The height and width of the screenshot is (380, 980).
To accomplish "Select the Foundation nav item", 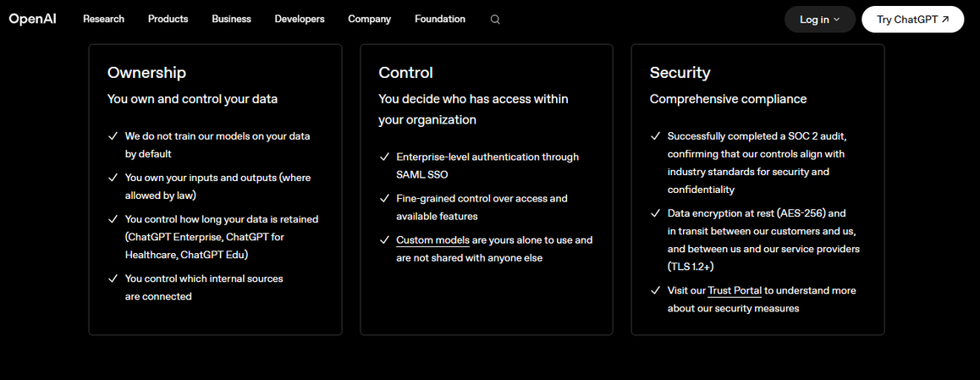I will 440,19.
